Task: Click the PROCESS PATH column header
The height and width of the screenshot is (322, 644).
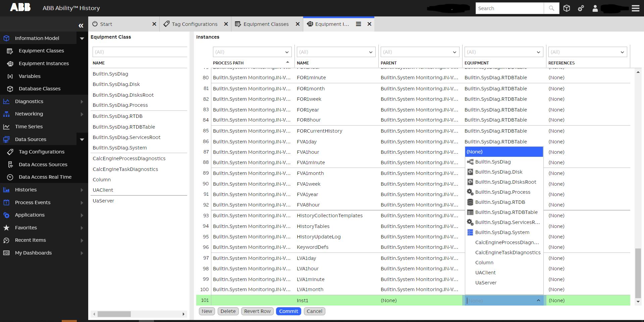Action: (x=228, y=63)
